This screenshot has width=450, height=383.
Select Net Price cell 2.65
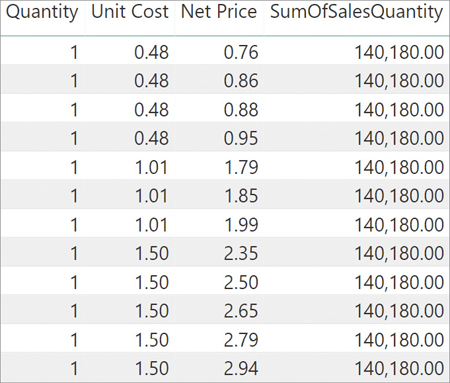241,311
